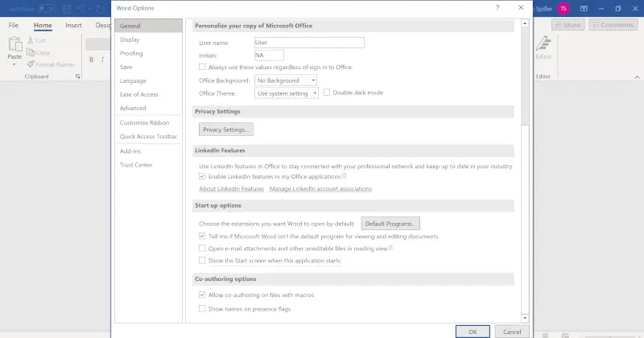Go to the Trust Center section

pyautogui.click(x=136, y=165)
